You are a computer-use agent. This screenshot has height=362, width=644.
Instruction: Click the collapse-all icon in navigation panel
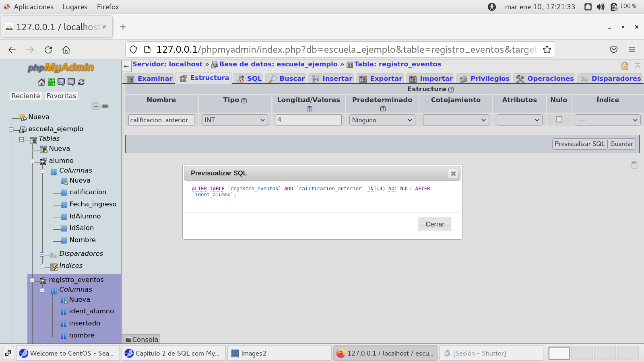point(96,106)
